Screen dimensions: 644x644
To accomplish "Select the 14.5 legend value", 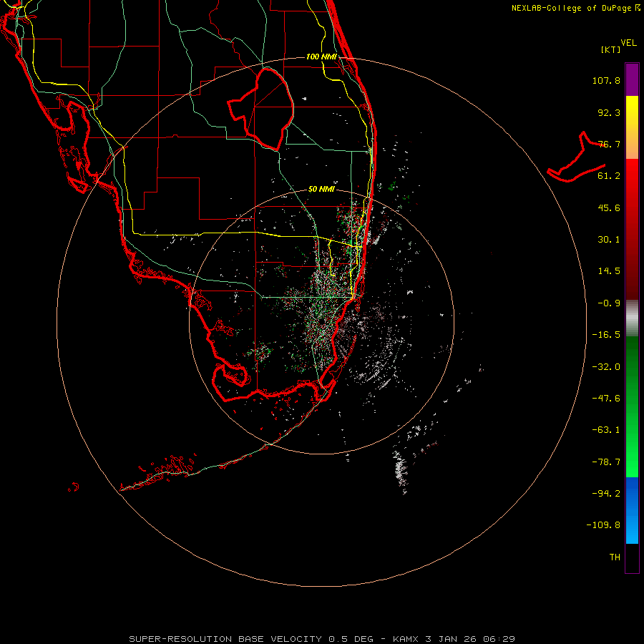I will [609, 271].
